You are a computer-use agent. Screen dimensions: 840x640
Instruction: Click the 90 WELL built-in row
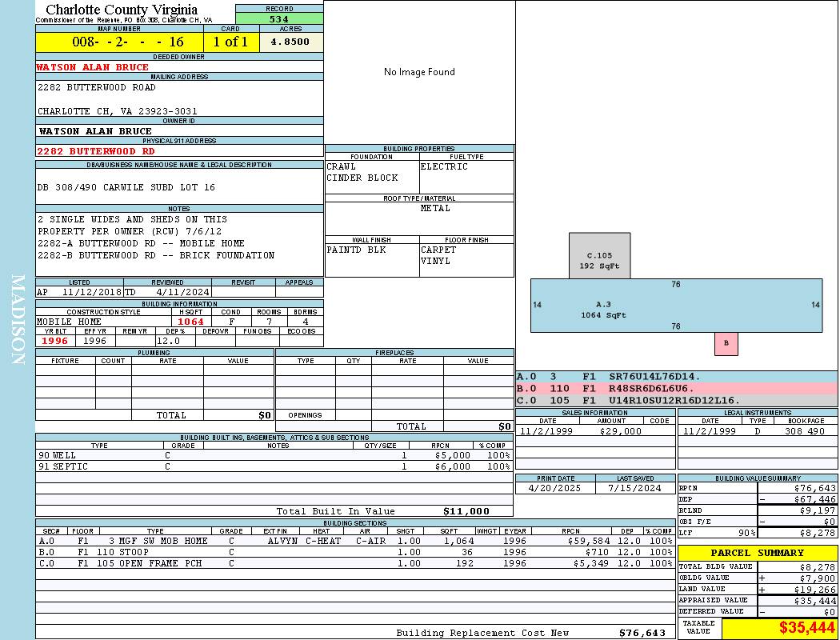point(274,454)
